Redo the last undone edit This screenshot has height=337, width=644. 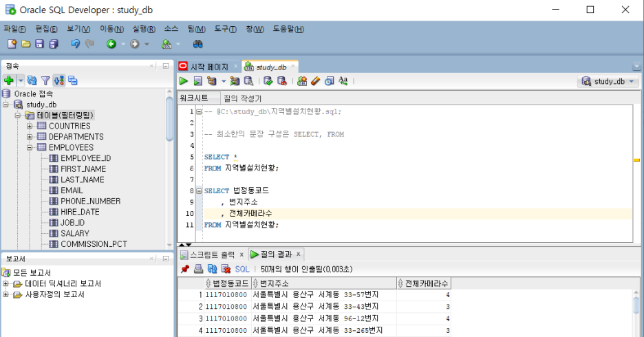89,44
